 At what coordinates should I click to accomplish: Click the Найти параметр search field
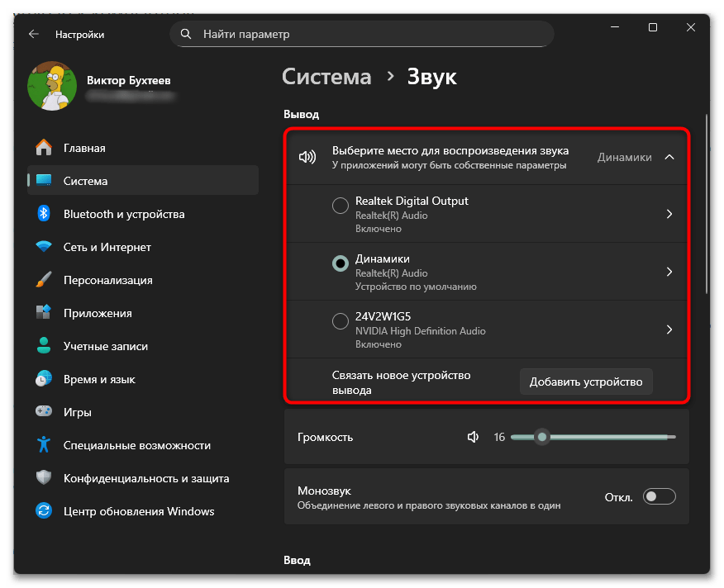pos(362,34)
